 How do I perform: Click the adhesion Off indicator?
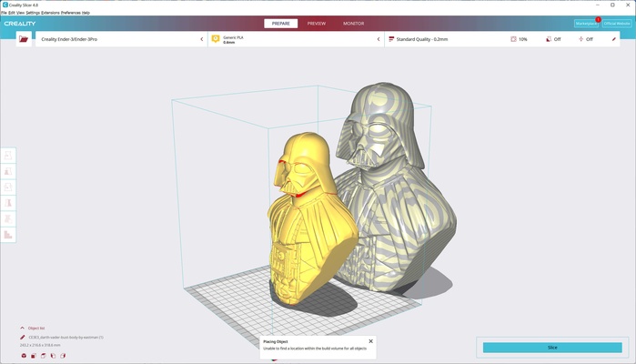click(x=586, y=39)
